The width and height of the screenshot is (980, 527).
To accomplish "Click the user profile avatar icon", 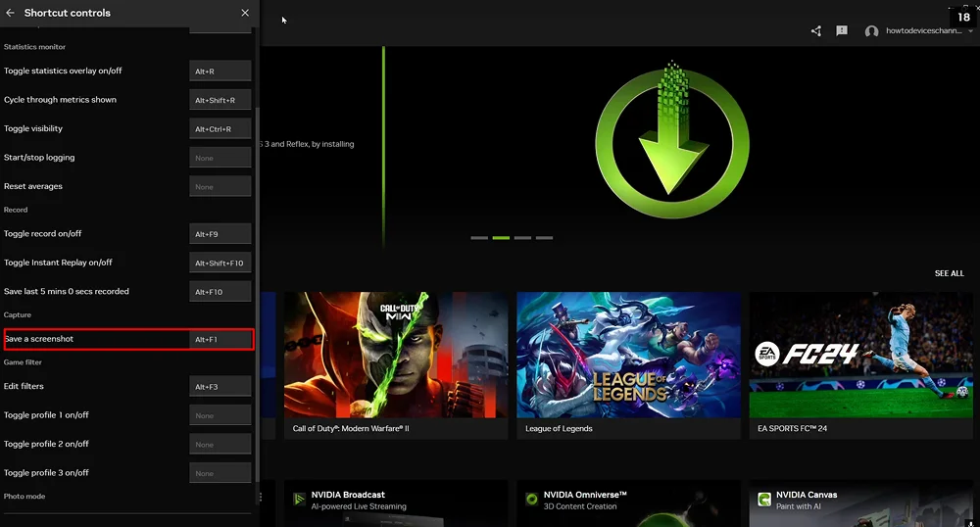I will point(871,31).
